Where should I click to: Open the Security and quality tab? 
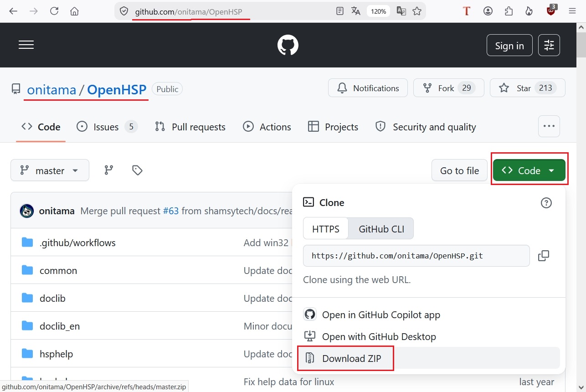point(426,127)
